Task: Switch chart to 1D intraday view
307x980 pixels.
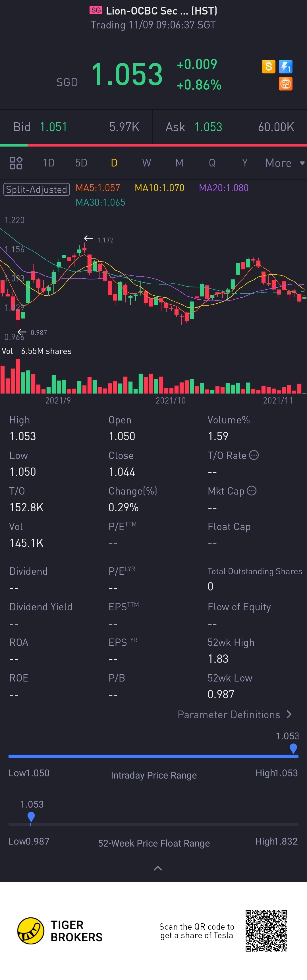Action: pos(49,163)
